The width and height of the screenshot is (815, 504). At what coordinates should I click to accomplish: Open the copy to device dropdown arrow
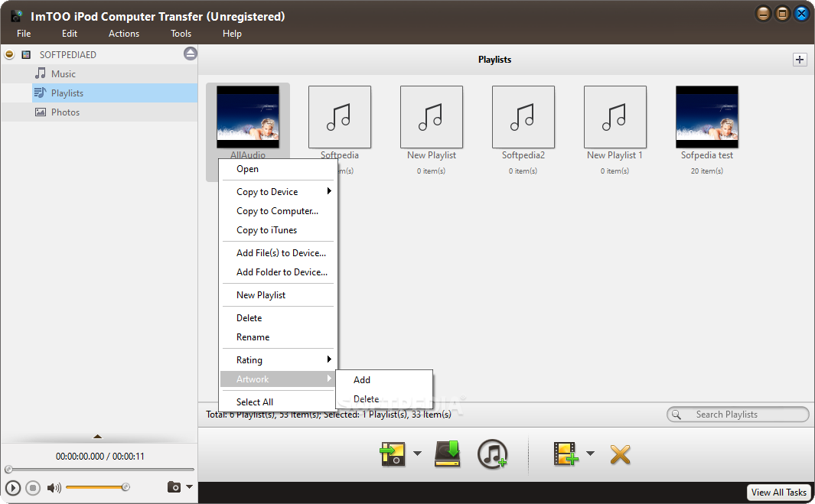[x=417, y=454]
